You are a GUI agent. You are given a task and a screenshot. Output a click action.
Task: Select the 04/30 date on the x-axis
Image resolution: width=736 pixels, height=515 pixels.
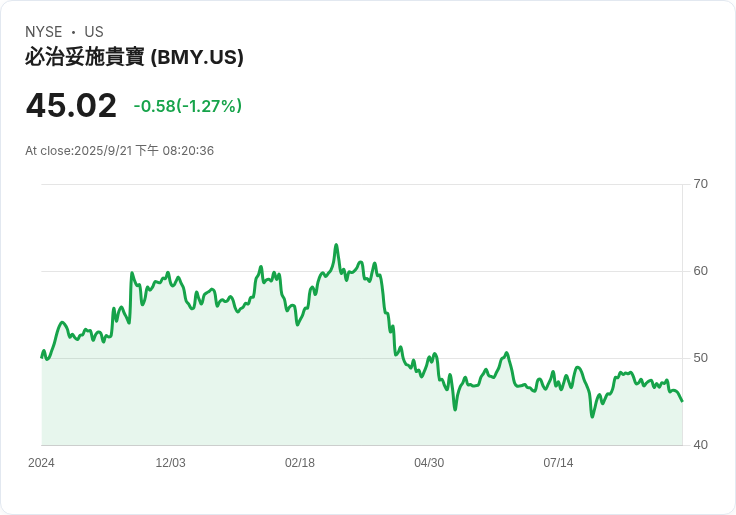pos(429,463)
